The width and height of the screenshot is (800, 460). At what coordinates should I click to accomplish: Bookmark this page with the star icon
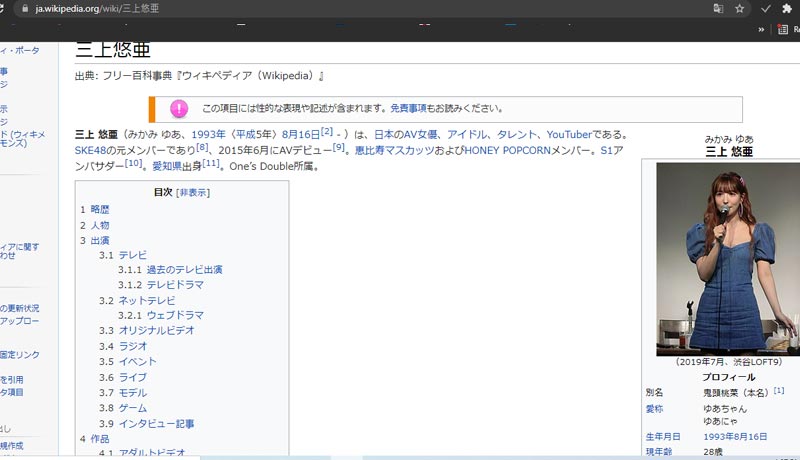[x=739, y=9]
